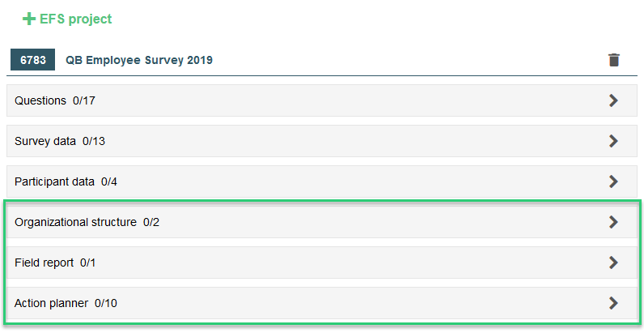The width and height of the screenshot is (644, 333).
Task: Expand Questions using its chevron arrow
Action: tap(613, 100)
